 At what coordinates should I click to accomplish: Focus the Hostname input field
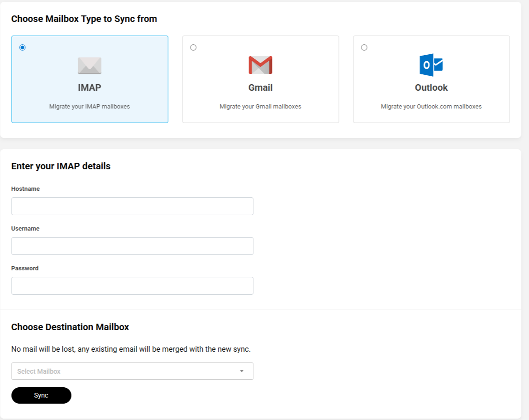tap(132, 206)
